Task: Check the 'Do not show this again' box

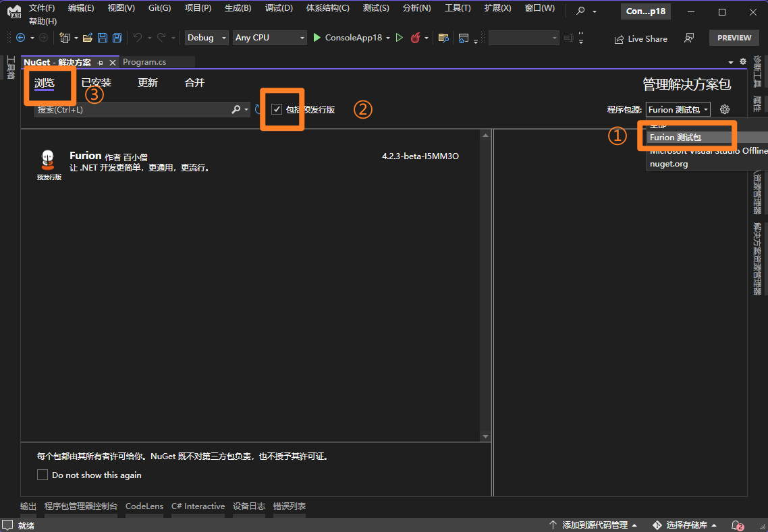Action: (43, 475)
